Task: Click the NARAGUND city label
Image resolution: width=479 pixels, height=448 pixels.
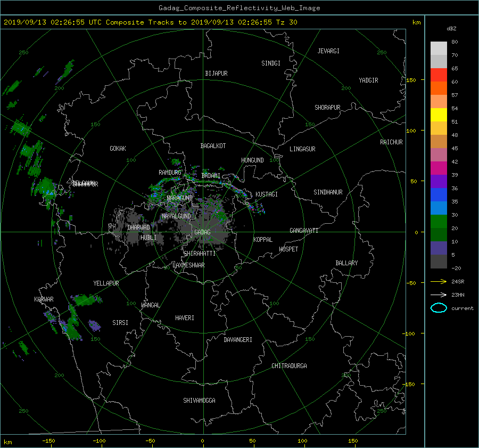Action: click(x=180, y=198)
